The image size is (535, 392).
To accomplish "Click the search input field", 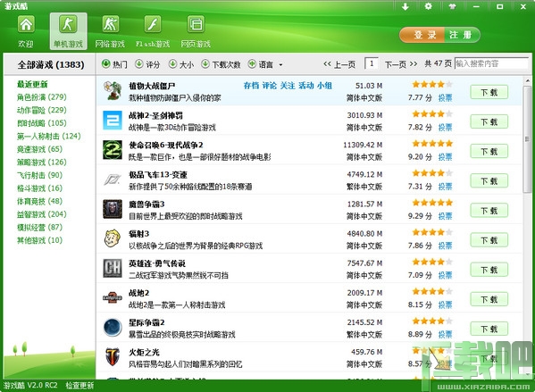I will 491,63.
